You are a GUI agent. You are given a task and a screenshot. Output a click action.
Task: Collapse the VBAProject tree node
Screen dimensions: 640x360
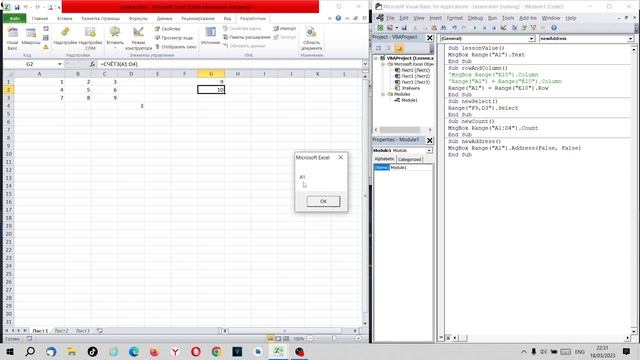click(376, 58)
